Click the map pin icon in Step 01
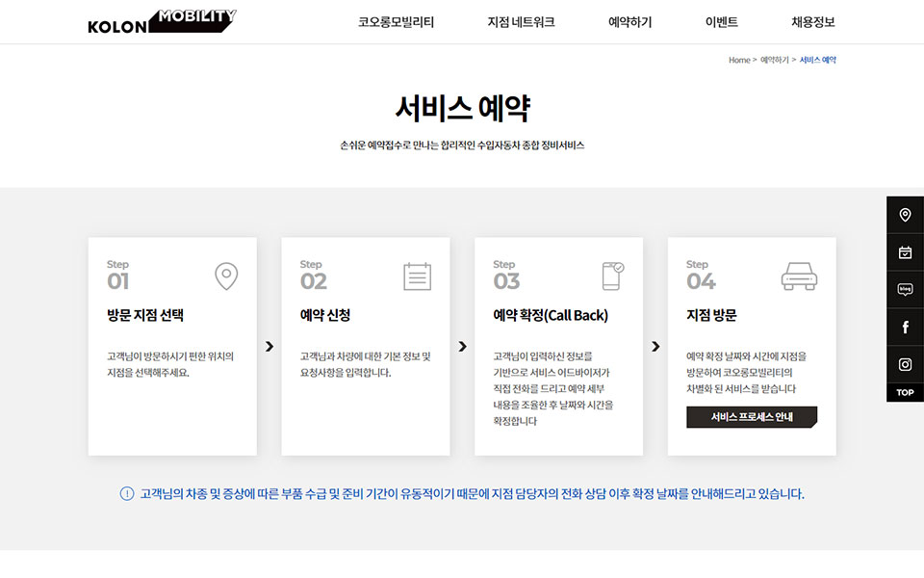 pyautogui.click(x=226, y=276)
